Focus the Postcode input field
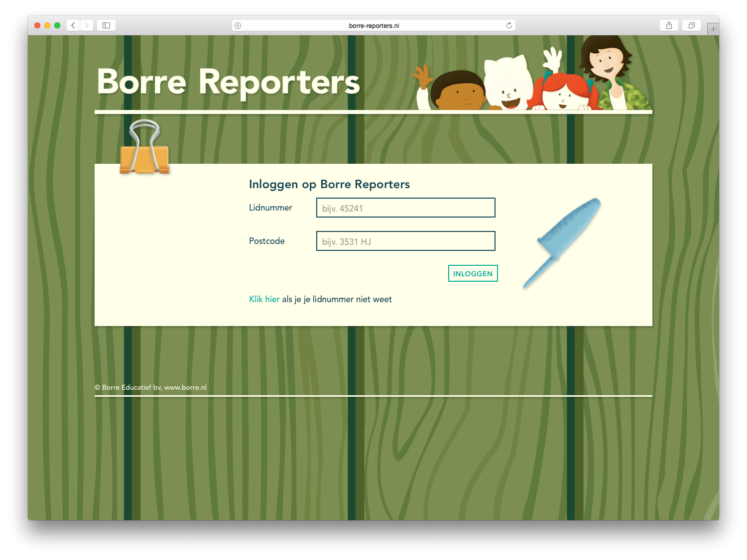 point(406,241)
